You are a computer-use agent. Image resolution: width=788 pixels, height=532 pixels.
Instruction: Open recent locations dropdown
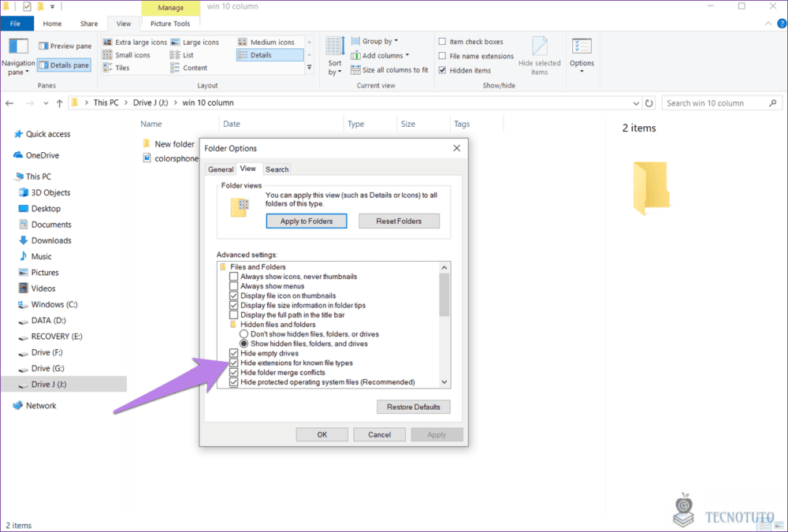[46, 103]
